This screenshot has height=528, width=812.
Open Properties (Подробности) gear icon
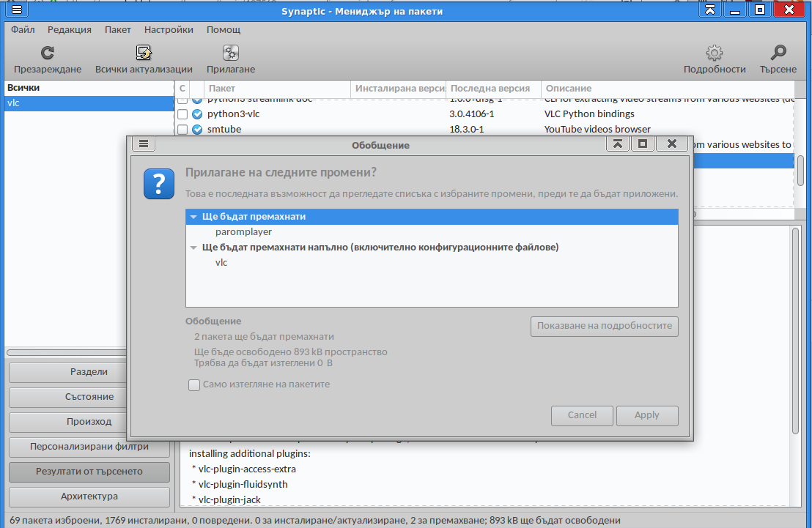click(x=714, y=53)
